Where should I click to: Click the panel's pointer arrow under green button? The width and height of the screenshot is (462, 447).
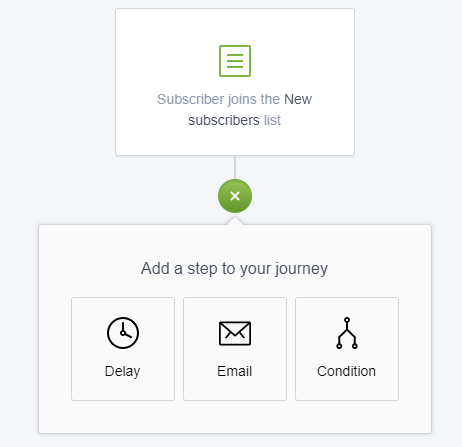[x=235, y=221]
